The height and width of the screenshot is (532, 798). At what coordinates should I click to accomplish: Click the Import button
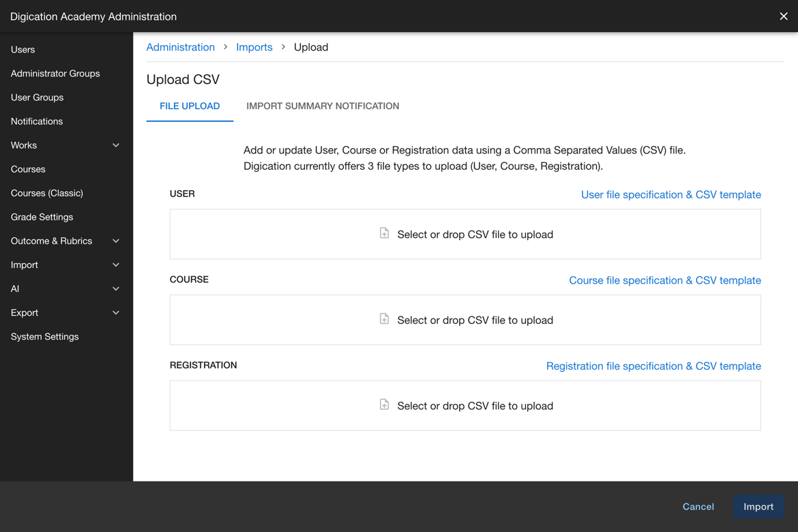pos(758,507)
